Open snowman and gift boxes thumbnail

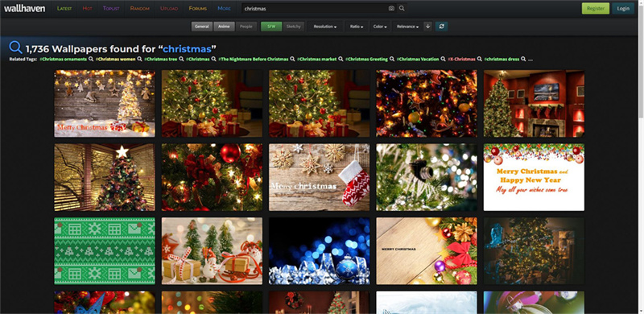pos(212,251)
